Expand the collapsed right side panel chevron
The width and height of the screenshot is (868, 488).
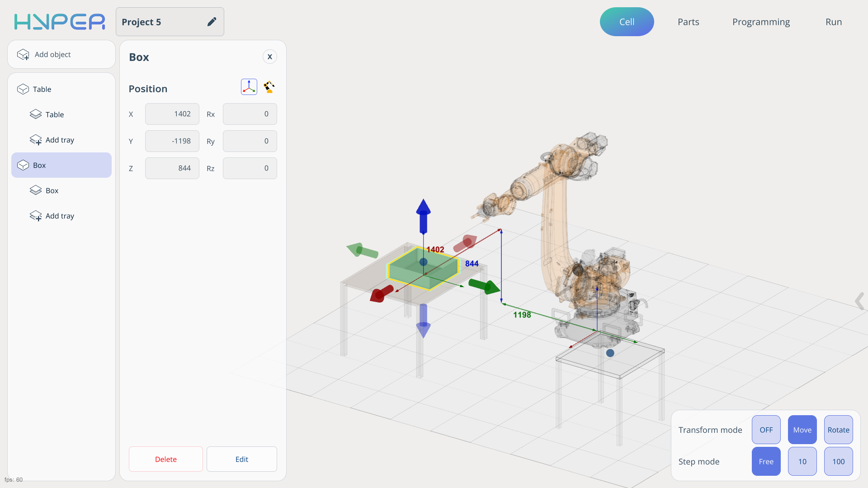pyautogui.click(x=859, y=301)
